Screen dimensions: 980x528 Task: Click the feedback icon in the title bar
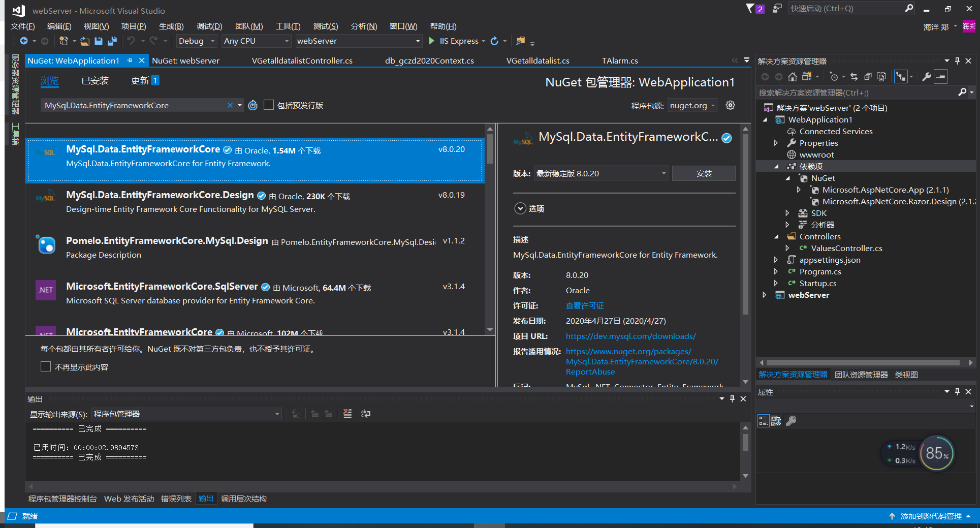777,8
